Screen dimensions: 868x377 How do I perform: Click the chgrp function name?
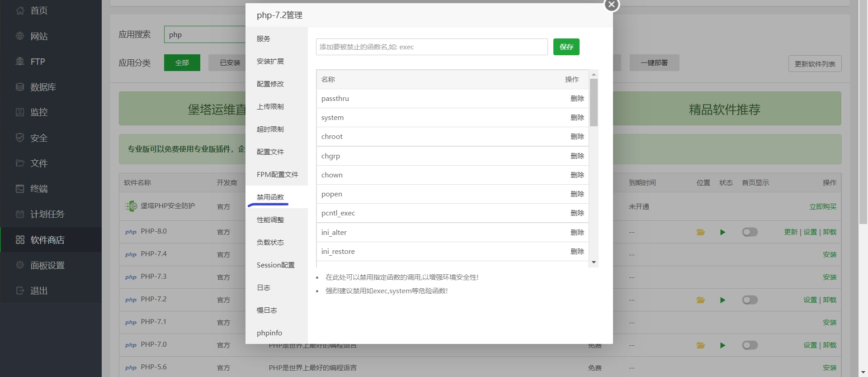coord(330,156)
